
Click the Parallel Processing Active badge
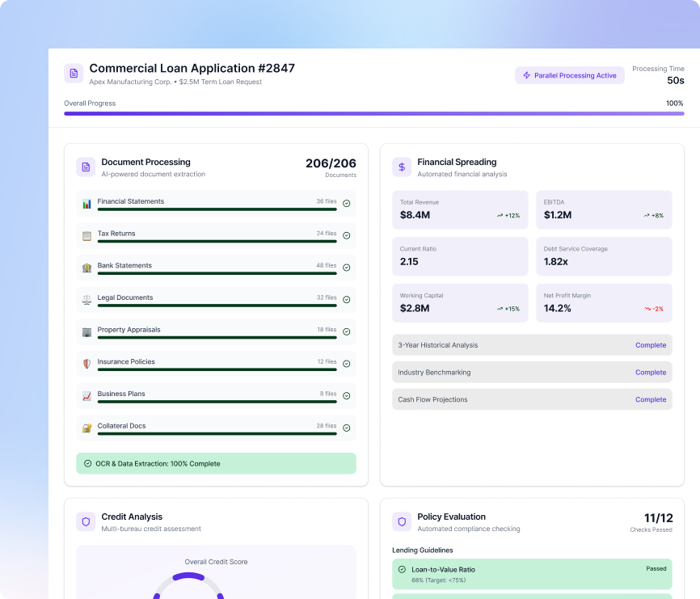(x=570, y=75)
